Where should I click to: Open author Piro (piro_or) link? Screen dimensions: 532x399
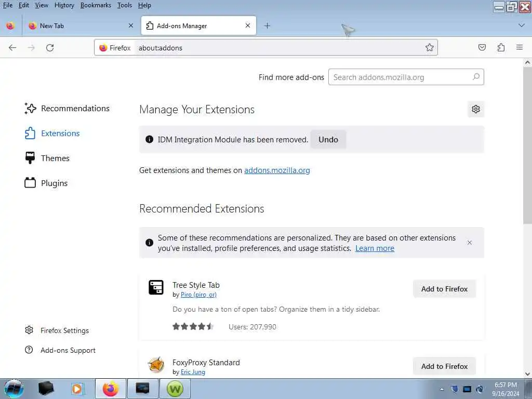198,295
